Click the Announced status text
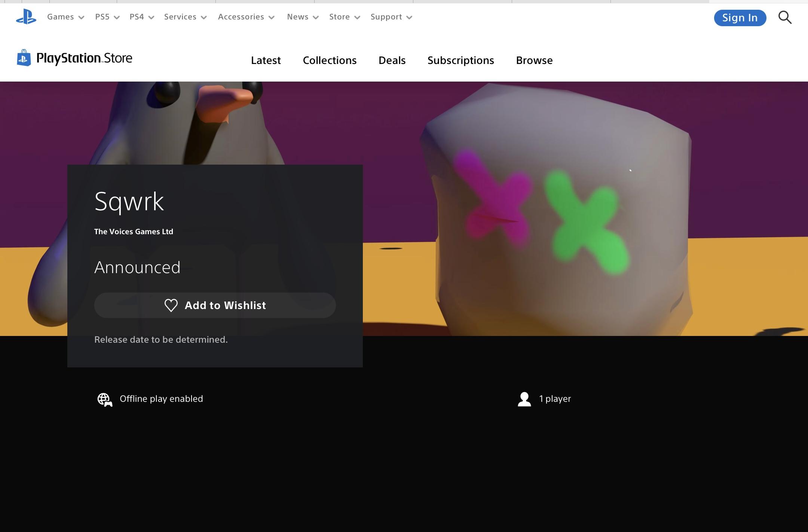808x532 pixels. point(137,267)
